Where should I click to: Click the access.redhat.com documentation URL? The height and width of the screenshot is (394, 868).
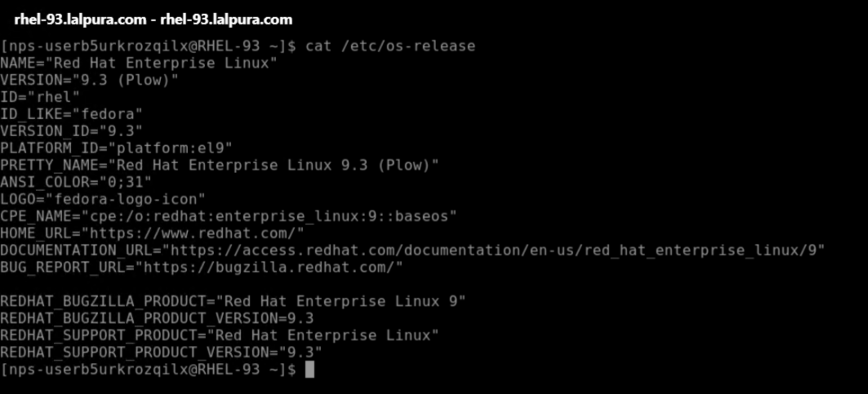[x=494, y=250]
